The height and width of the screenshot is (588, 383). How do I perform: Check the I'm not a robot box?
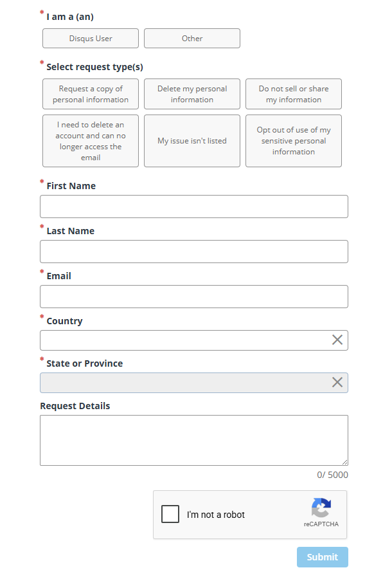170,514
